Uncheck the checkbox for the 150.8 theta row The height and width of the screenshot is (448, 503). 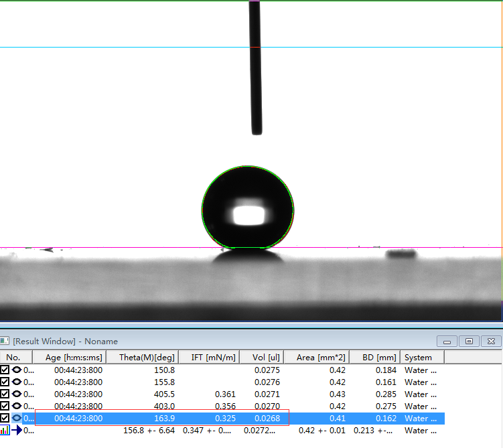[5, 370]
